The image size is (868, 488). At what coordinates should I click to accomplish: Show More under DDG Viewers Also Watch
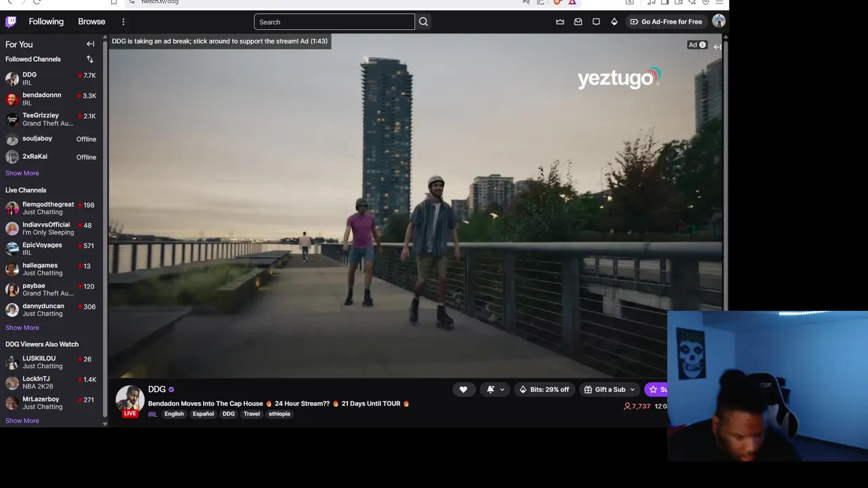tap(22, 420)
